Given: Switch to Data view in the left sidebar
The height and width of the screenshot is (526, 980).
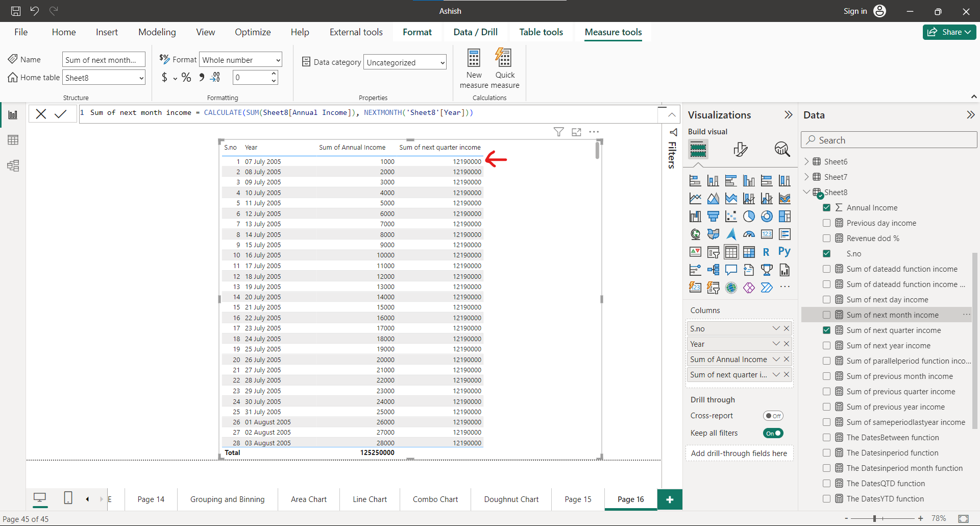Looking at the screenshot, I should coord(13,139).
